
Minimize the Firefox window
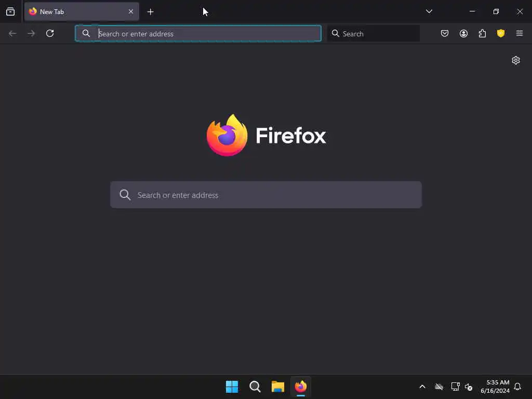pos(472,11)
